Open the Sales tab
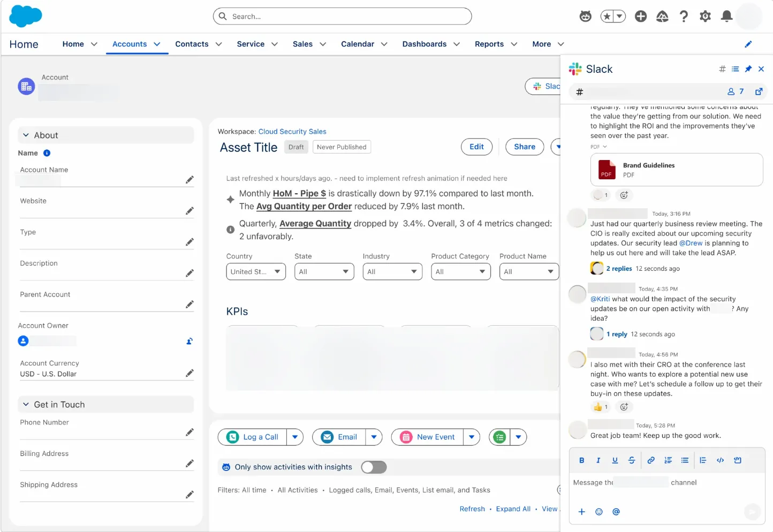The width and height of the screenshot is (773, 532). [x=302, y=44]
